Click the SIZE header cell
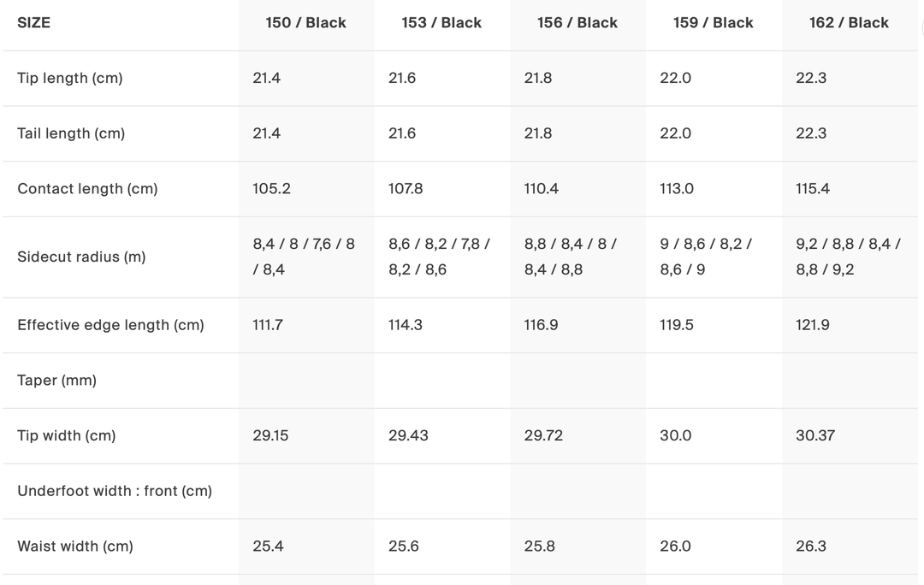Screen dimensions: 924x585 point(34,23)
